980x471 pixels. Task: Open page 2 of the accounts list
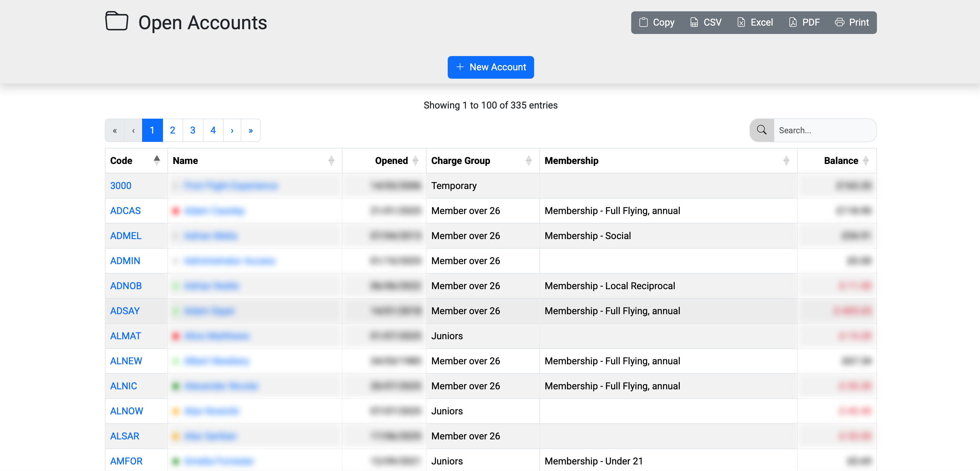(x=172, y=130)
